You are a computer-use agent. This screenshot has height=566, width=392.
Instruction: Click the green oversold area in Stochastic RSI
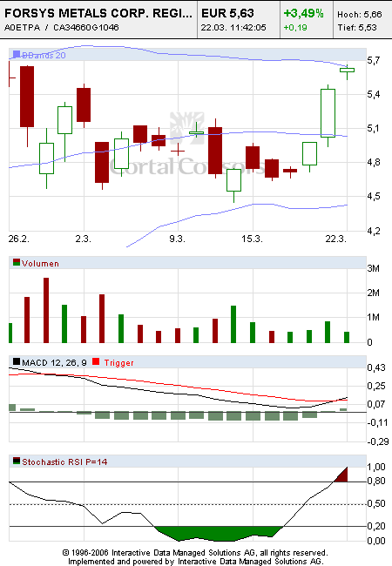[220, 534]
